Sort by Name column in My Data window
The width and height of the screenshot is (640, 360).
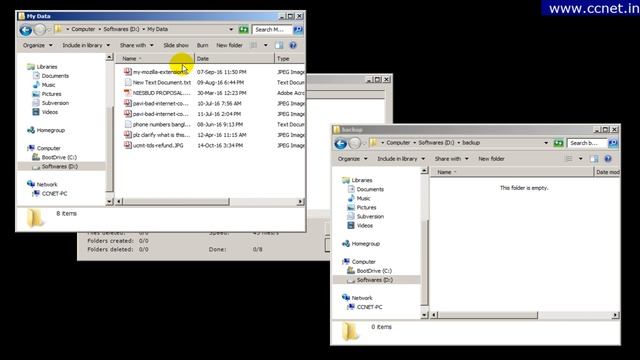point(155,59)
